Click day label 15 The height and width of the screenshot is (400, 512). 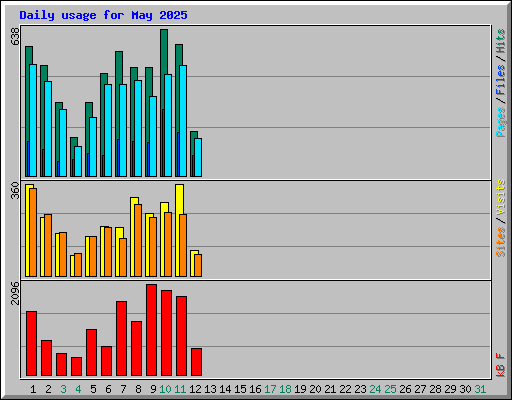[x=240, y=389]
